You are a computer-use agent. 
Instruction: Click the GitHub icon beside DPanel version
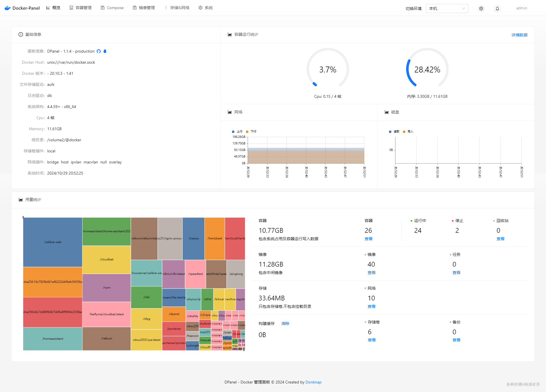click(x=99, y=51)
